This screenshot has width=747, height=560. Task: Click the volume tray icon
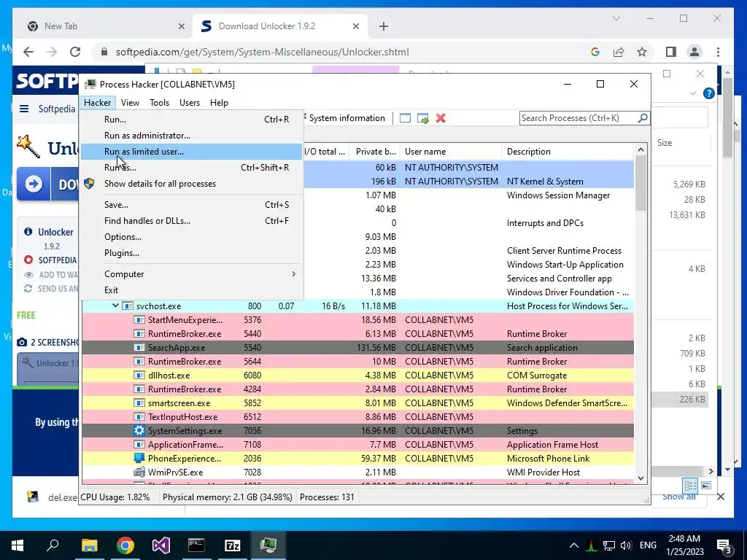626,545
